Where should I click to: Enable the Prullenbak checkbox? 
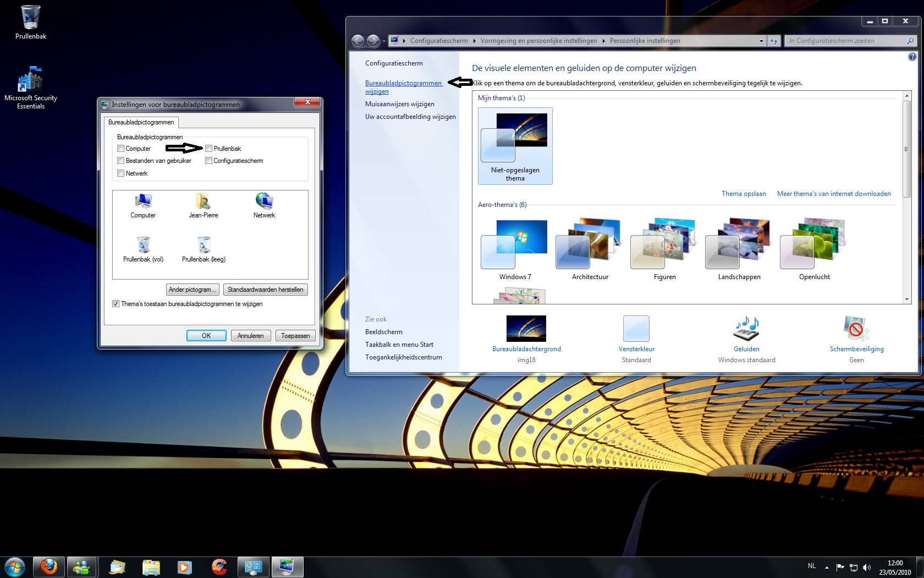click(208, 149)
